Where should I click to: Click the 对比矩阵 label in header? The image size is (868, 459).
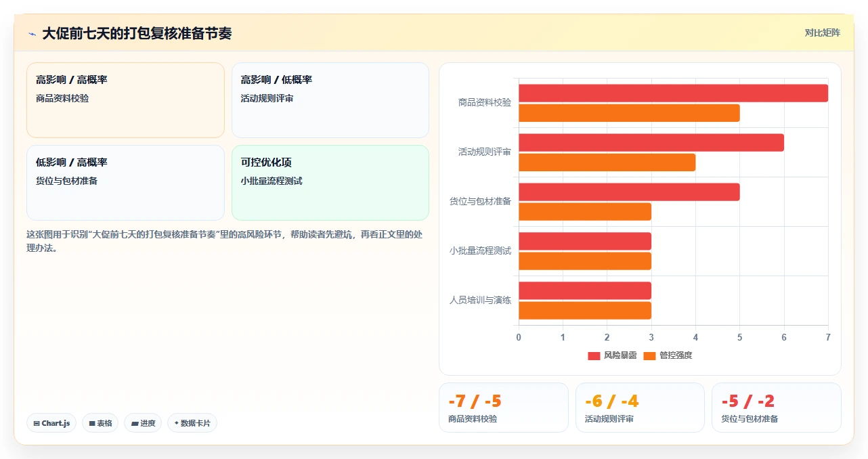click(822, 32)
